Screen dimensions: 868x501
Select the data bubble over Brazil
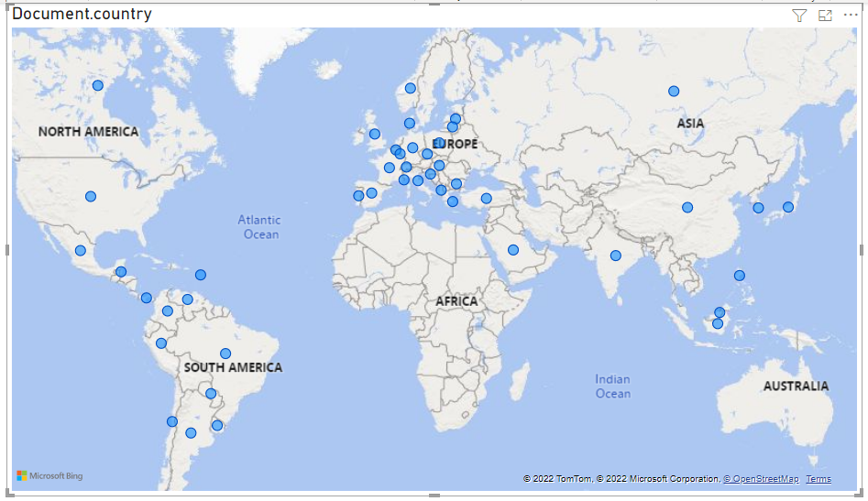point(225,354)
